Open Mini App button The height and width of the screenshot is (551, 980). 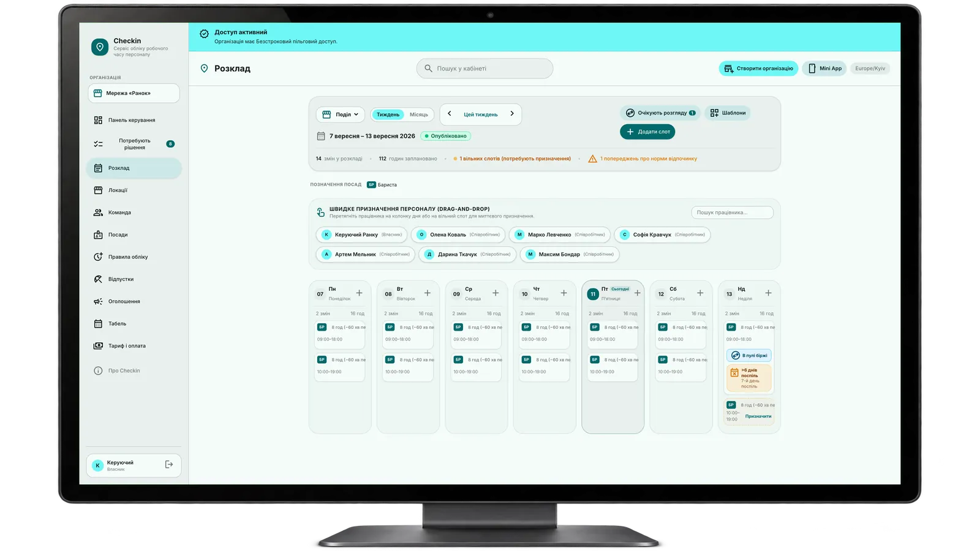pos(824,69)
